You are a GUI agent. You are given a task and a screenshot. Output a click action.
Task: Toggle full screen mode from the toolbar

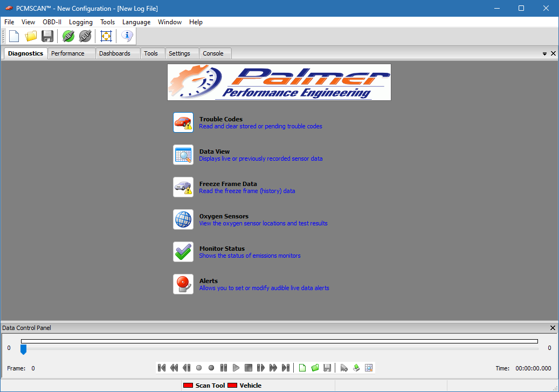pos(106,36)
